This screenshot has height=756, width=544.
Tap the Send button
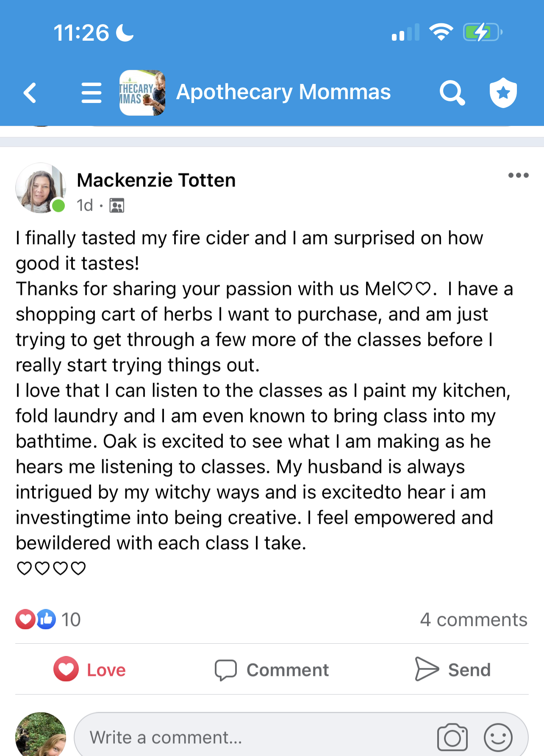tap(452, 670)
